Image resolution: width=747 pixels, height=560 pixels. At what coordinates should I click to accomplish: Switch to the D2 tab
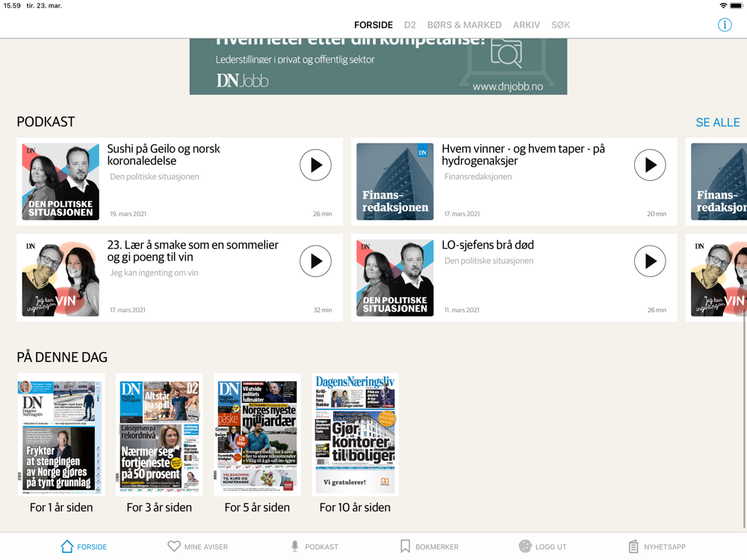(409, 25)
